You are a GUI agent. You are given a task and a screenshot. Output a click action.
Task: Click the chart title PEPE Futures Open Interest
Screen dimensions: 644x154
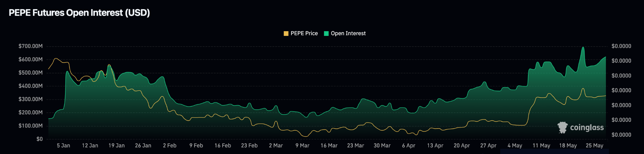tap(79, 13)
